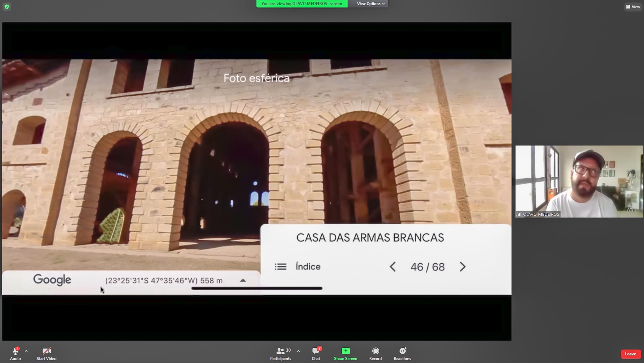Image resolution: width=644 pixels, height=363 pixels.
Task: Click the OLAVO MEDEIROS video thumbnail
Action: pos(579,181)
